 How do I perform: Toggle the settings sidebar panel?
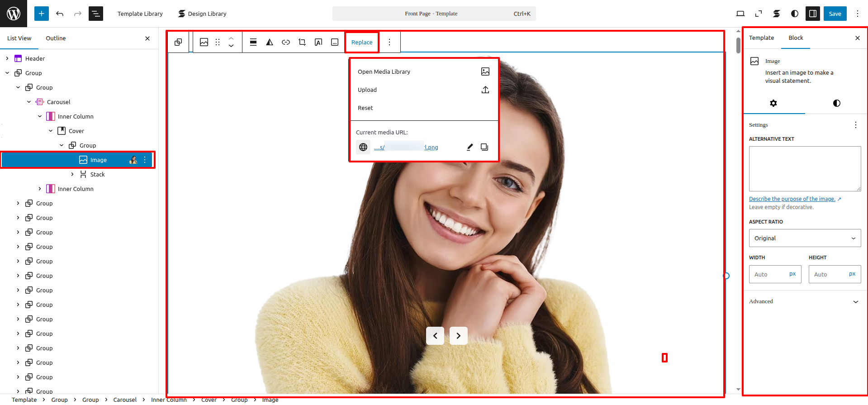[x=812, y=14]
